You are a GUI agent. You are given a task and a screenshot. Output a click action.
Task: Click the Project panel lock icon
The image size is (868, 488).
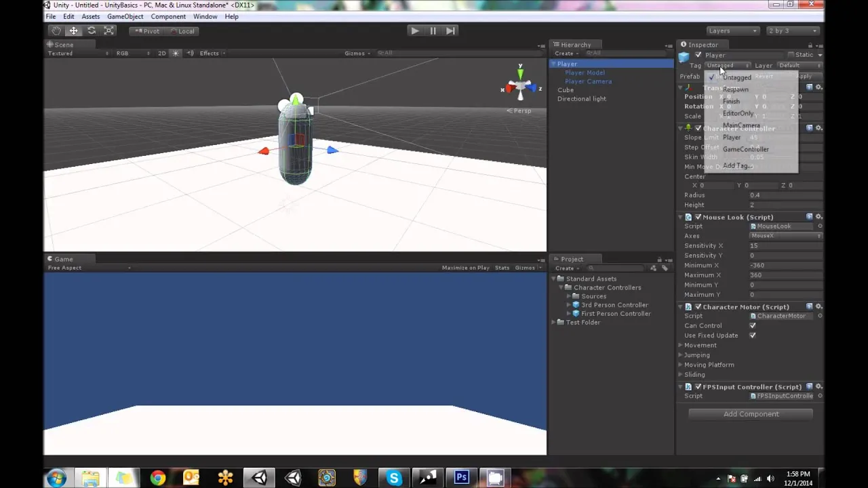pos(659,259)
